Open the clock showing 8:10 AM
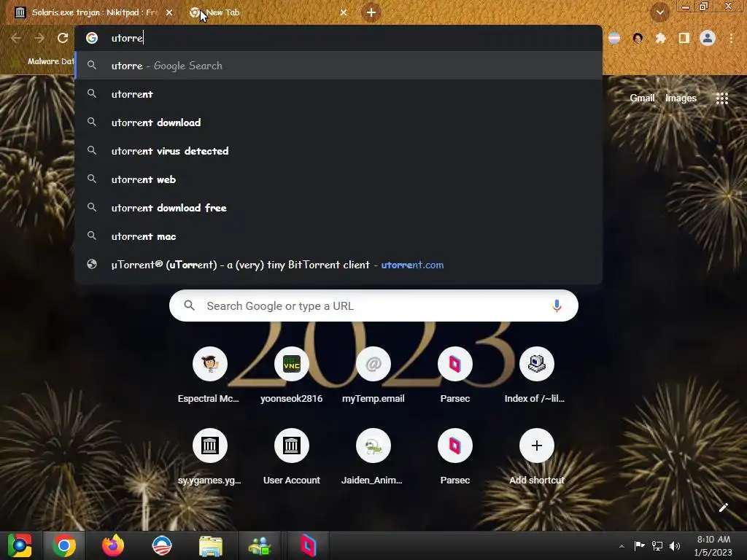 (713, 545)
